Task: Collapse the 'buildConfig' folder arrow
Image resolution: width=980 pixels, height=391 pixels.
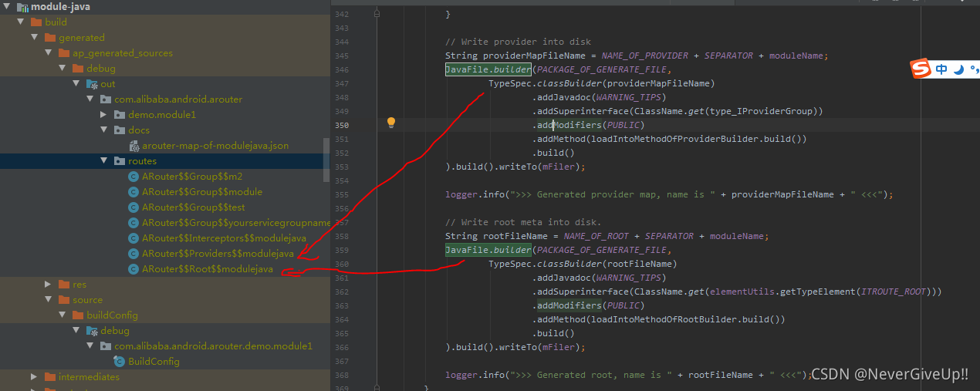Action: point(62,315)
